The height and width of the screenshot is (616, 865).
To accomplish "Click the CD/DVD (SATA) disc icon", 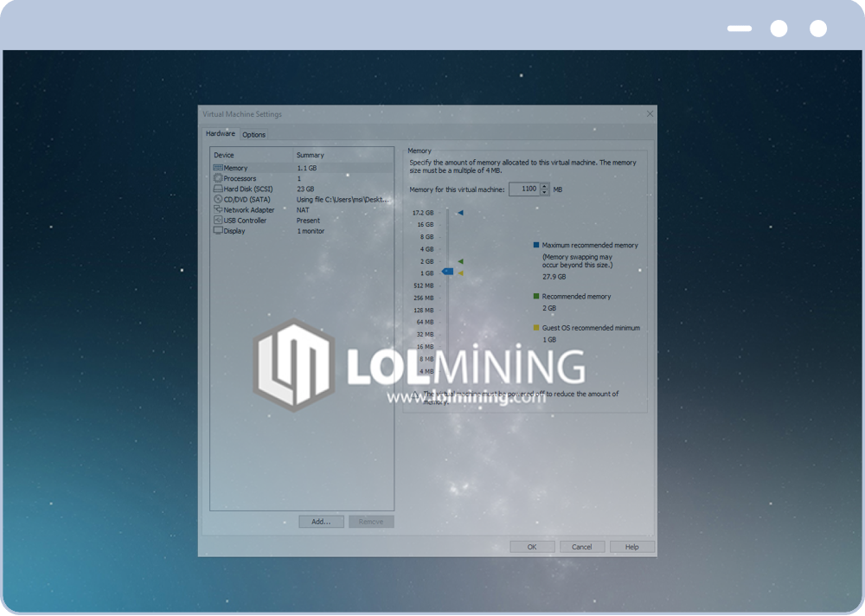I will coord(218,199).
